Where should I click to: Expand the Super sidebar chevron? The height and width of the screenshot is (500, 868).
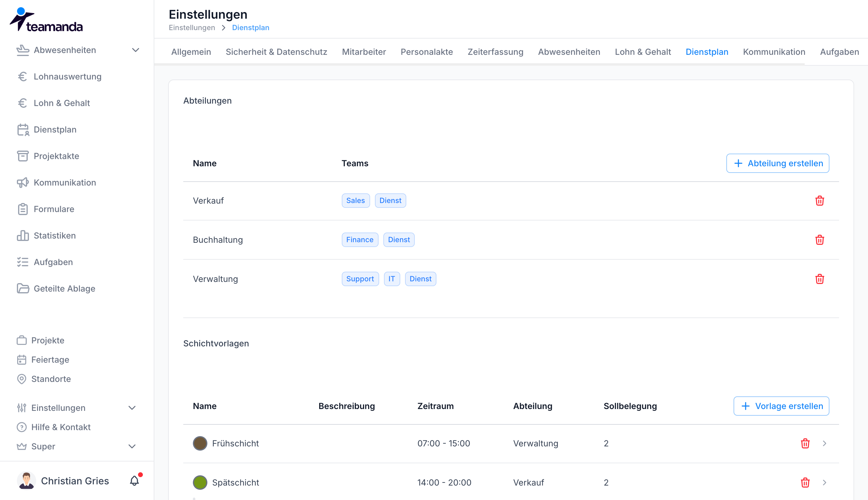[132, 446]
